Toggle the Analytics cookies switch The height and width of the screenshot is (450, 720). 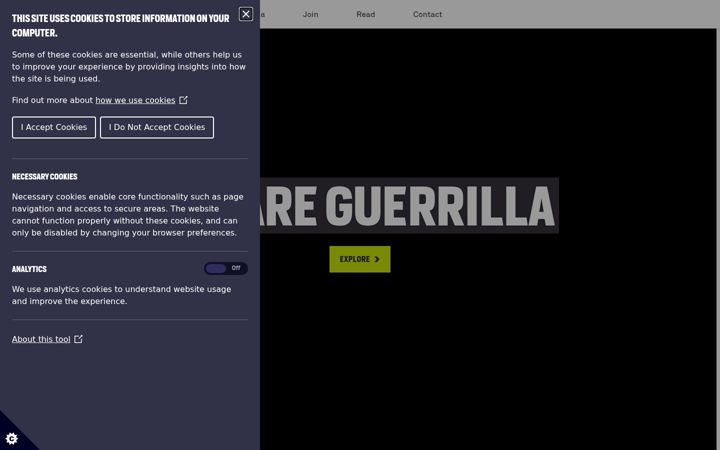pyautogui.click(x=226, y=268)
